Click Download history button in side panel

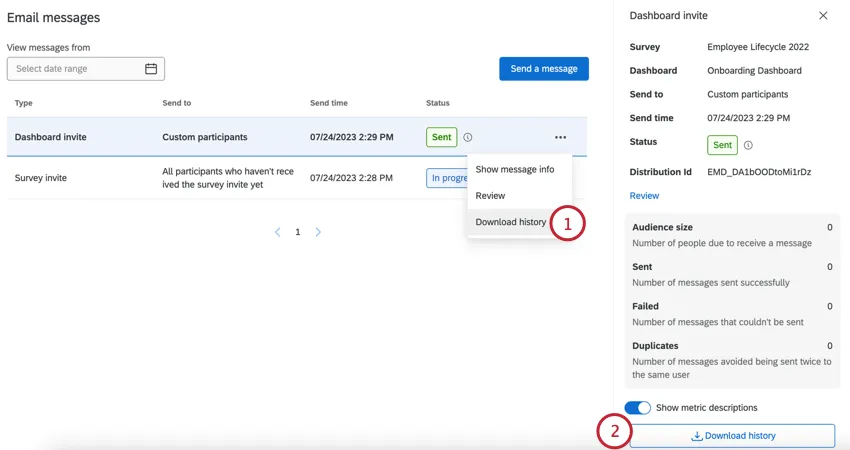(x=732, y=436)
